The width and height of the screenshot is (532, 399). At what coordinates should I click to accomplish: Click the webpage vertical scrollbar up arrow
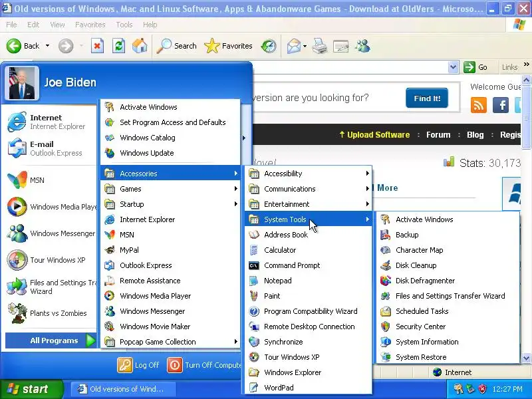pos(526,80)
